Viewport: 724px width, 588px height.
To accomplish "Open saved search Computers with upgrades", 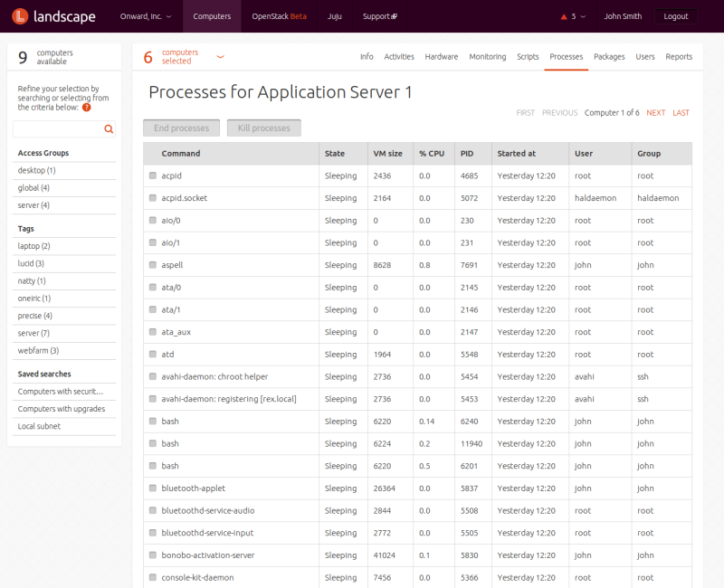I will coord(61,409).
